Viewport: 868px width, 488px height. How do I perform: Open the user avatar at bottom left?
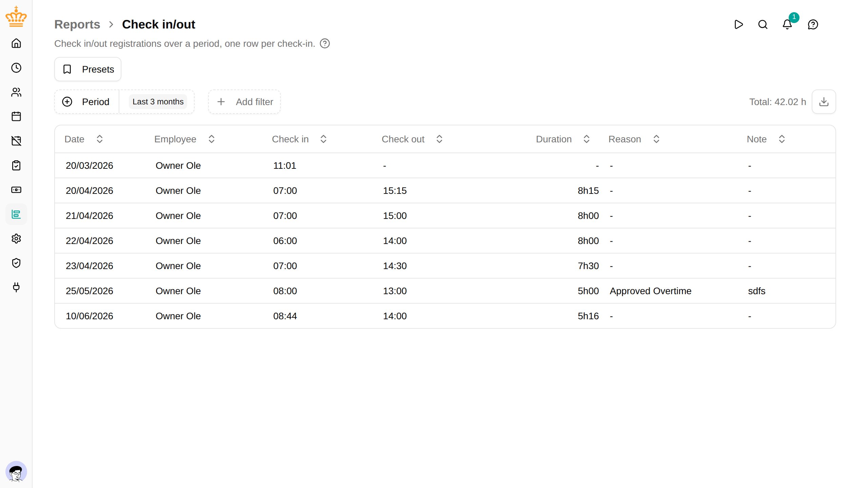pos(16,472)
